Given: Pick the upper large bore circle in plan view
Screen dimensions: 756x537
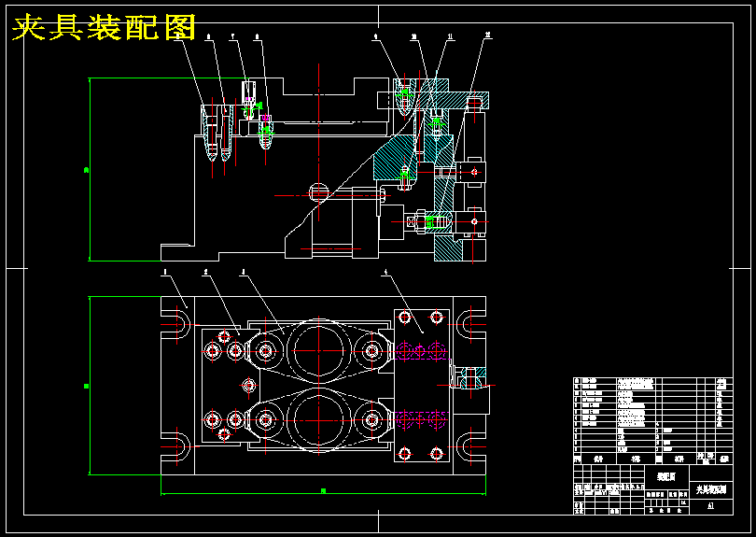Looking at the screenshot, I should click(x=318, y=351).
